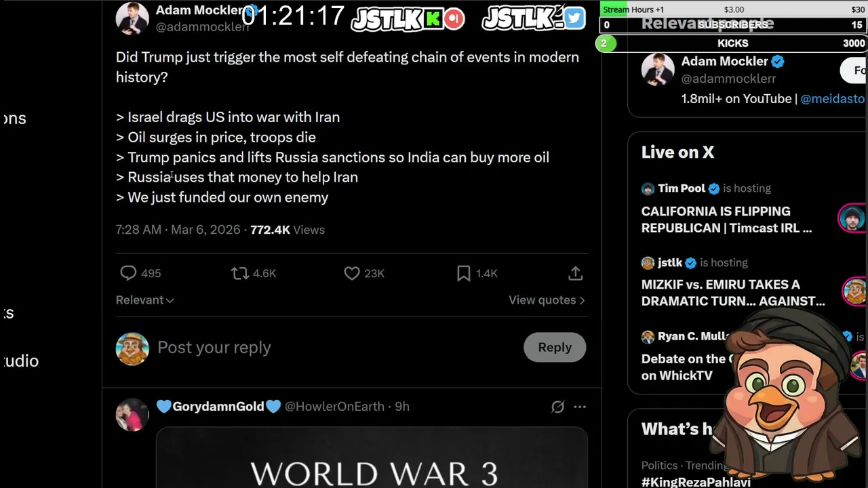Image resolution: width=868 pixels, height=488 pixels.
Task: Click Adam Mockler's avatar in Relevant people
Action: pos(658,70)
